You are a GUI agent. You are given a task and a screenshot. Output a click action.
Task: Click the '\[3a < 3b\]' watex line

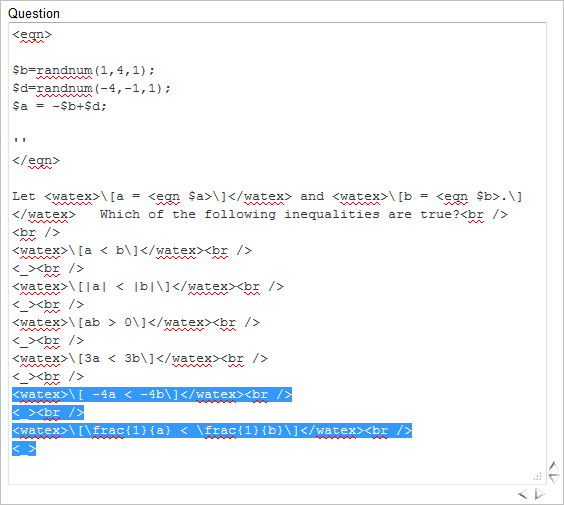140,358
